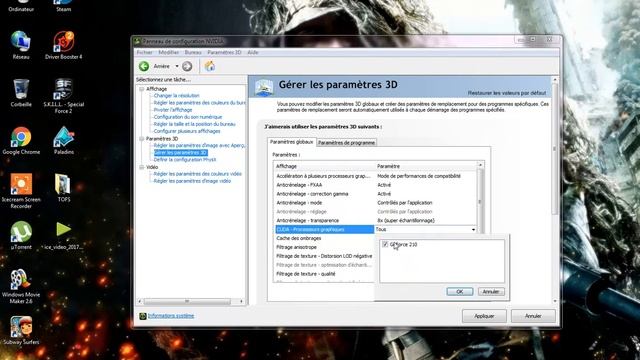Click the NVIDIA system information icon

(x=142, y=316)
